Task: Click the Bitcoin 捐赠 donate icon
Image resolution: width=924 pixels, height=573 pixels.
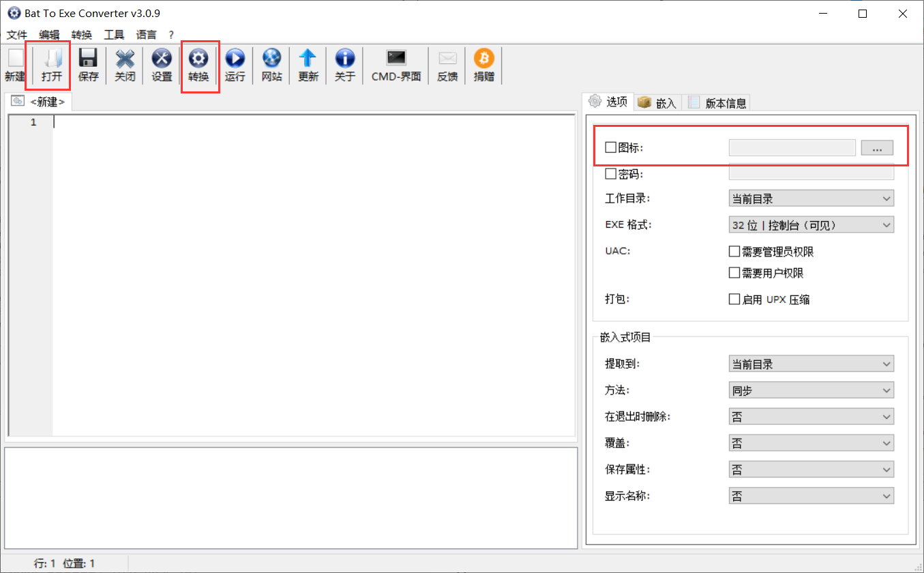Action: click(483, 65)
